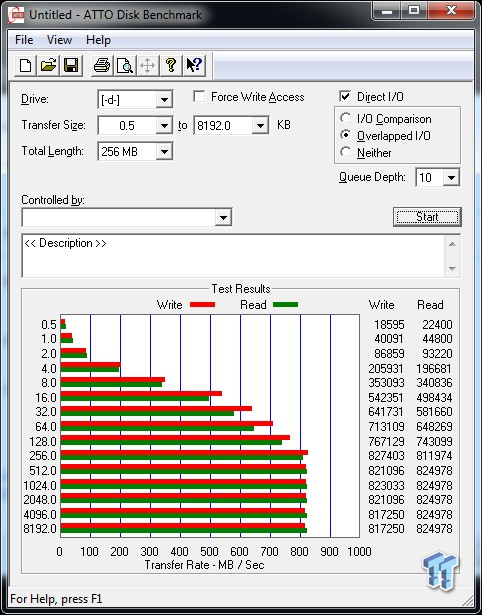The width and height of the screenshot is (482, 615).
Task: Click inside the Description text field
Action: [x=233, y=256]
